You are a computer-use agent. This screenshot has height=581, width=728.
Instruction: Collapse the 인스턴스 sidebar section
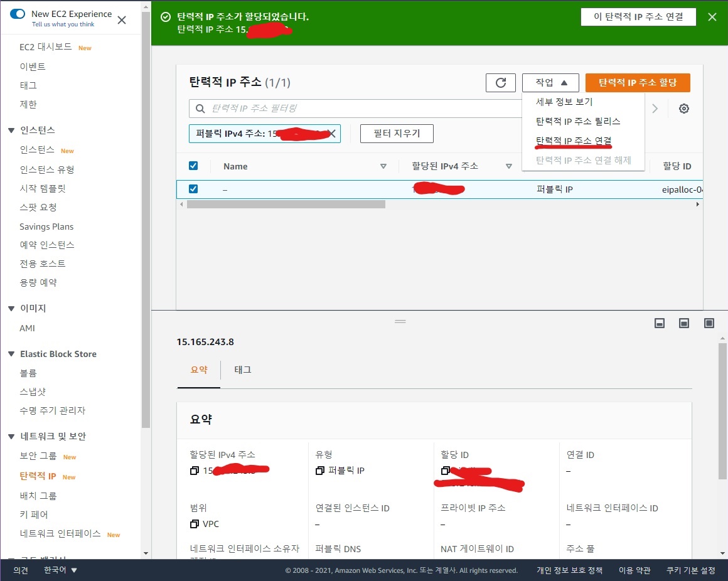11,131
